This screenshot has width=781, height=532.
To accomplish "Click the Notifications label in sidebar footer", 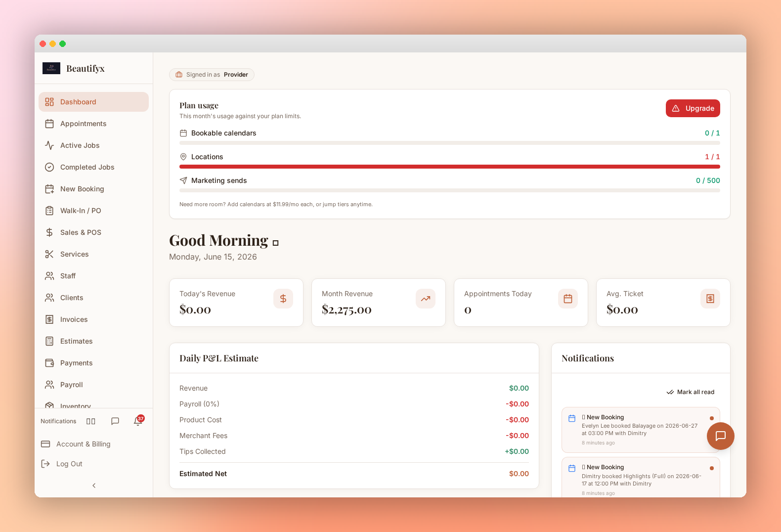I will point(58,421).
